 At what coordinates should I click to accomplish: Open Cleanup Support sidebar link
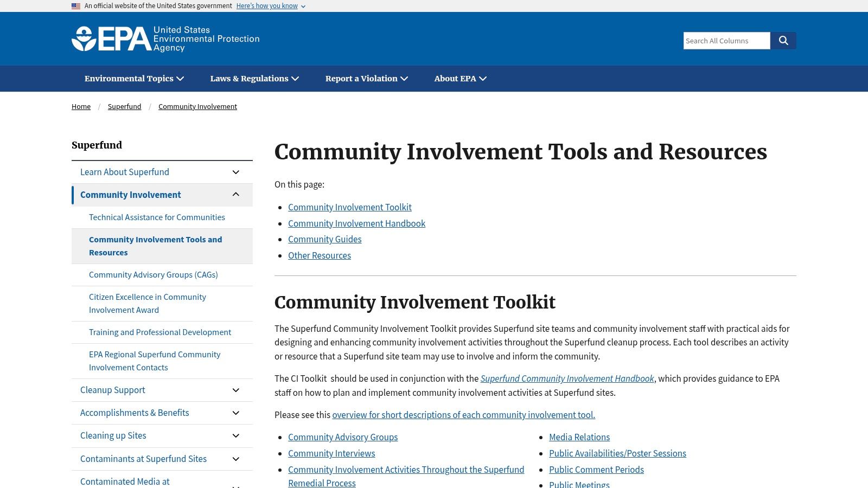(113, 390)
